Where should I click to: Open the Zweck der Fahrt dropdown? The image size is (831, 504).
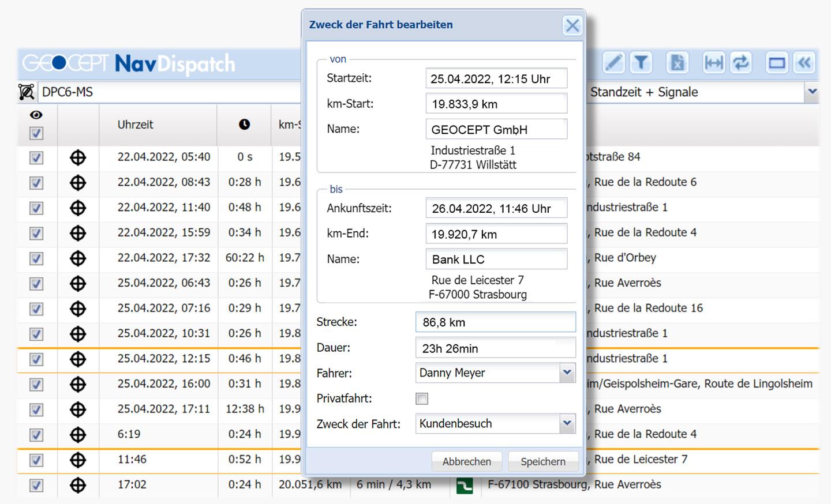click(567, 424)
